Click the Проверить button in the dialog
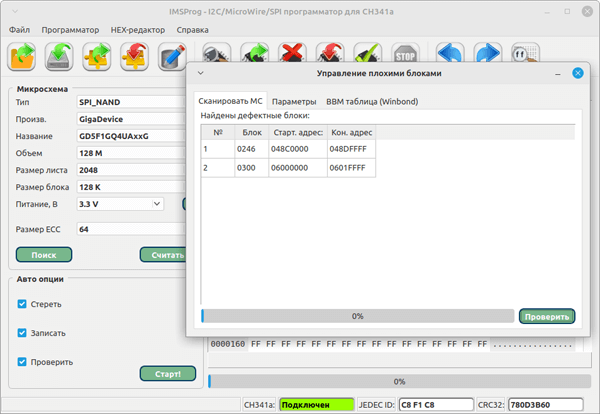 (x=547, y=316)
